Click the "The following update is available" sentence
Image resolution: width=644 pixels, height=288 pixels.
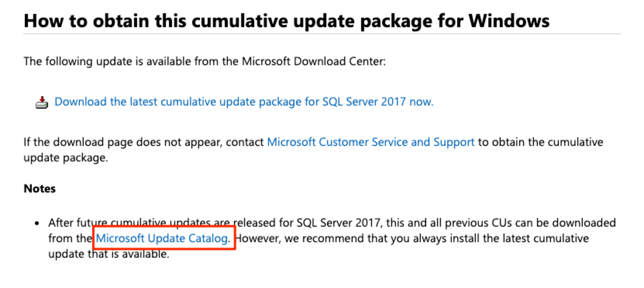(116, 61)
